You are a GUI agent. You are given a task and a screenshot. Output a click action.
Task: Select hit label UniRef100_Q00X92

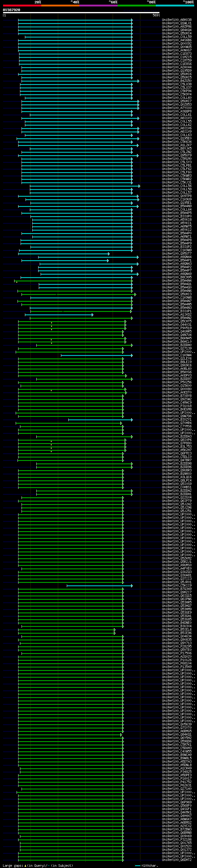pyautogui.click(x=177, y=43)
